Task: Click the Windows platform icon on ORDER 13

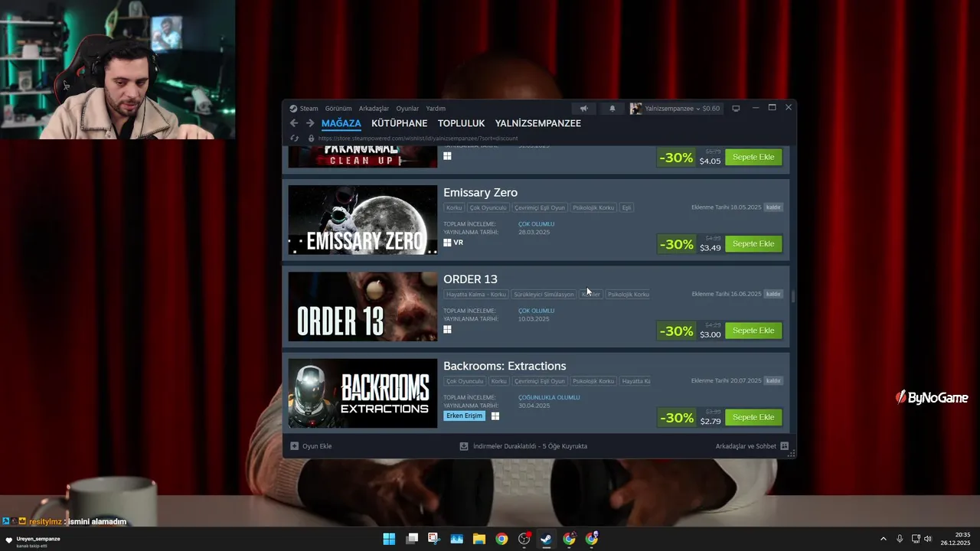Action: pyautogui.click(x=447, y=329)
